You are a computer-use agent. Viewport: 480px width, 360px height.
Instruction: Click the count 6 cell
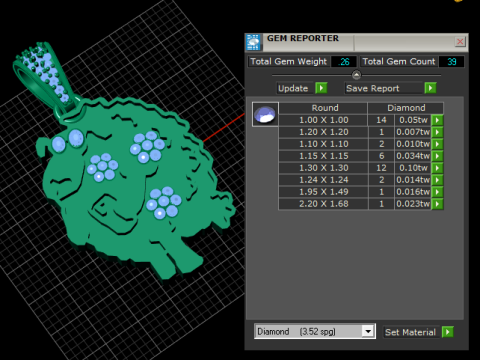click(381, 156)
